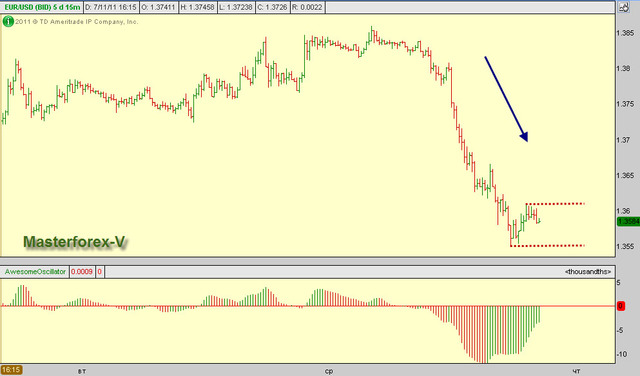Click the 1.375 price axis label

[x=626, y=104]
